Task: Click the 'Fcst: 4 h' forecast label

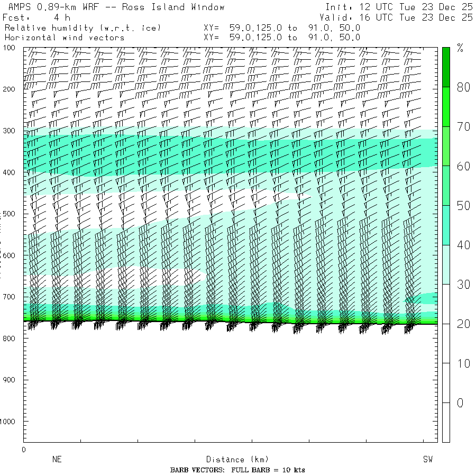Action: point(36,17)
